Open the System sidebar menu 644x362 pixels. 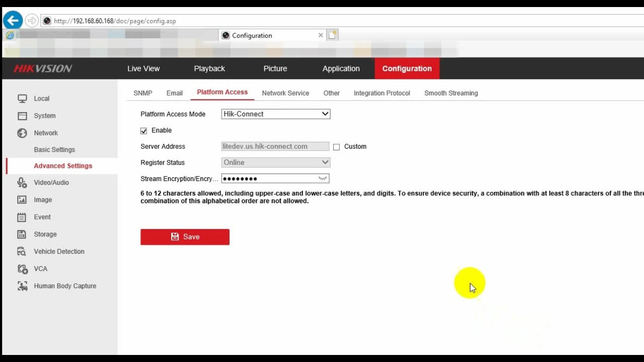click(x=45, y=116)
